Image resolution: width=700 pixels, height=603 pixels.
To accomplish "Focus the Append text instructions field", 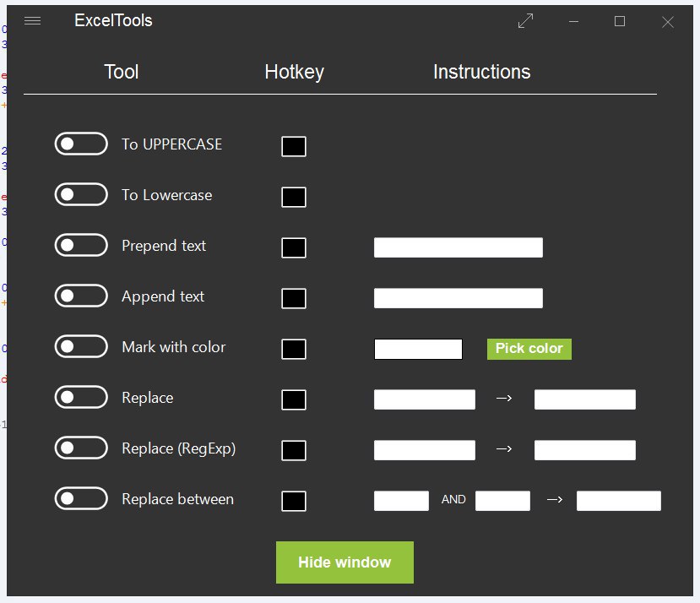I will [459, 298].
